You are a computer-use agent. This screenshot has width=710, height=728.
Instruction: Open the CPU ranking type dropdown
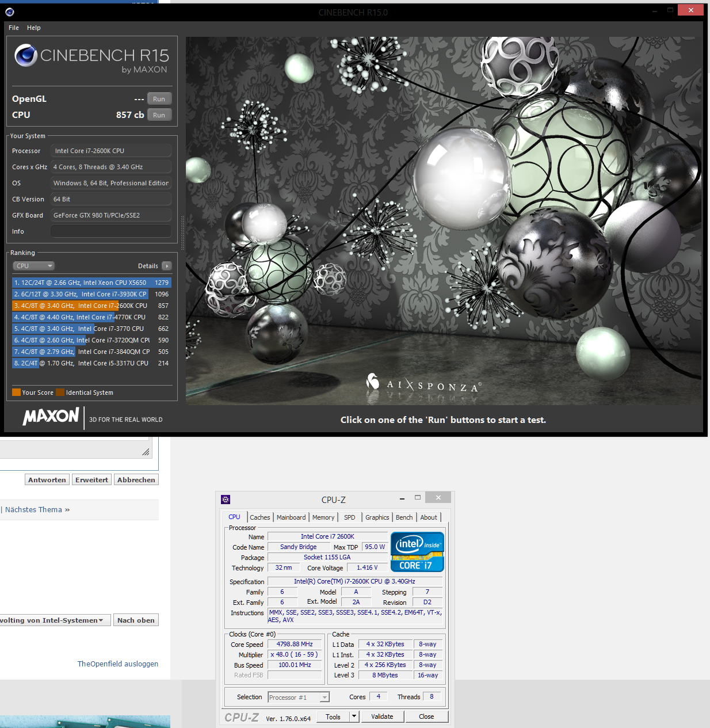[x=34, y=266]
